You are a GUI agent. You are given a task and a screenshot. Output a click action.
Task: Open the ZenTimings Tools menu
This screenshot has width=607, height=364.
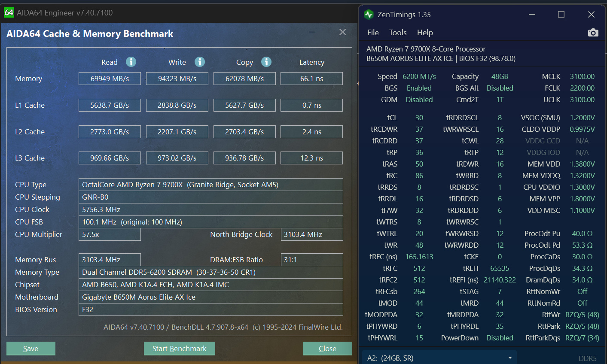coord(398,33)
